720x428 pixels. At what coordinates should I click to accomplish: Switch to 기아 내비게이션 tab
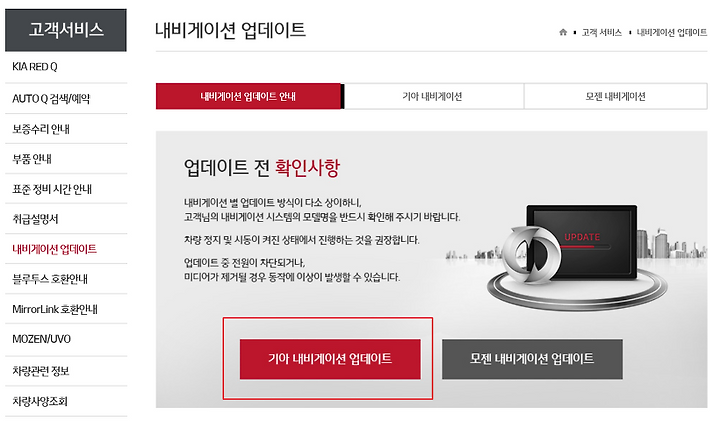(x=432, y=96)
